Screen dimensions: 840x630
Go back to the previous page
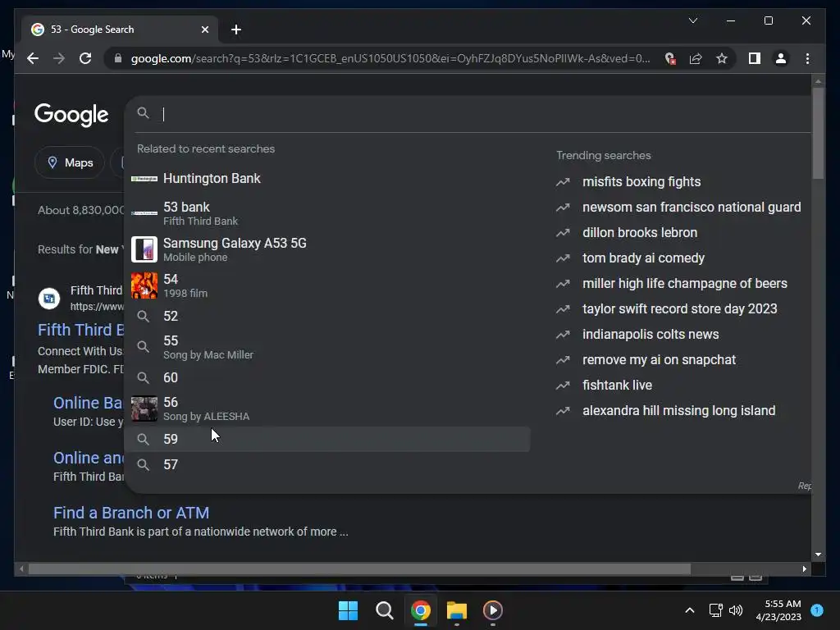(x=33, y=58)
